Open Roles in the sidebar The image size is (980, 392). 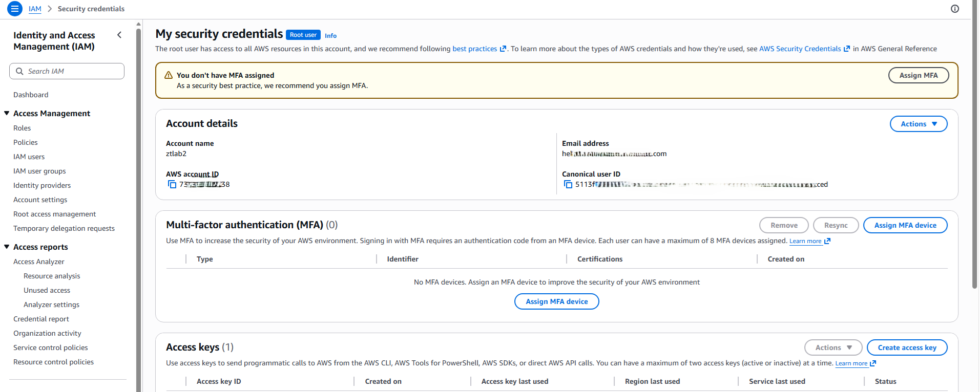(x=22, y=128)
